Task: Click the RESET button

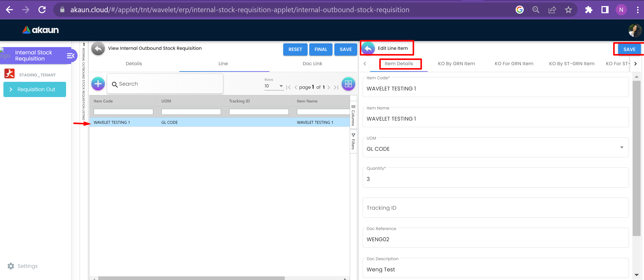Action: point(295,49)
